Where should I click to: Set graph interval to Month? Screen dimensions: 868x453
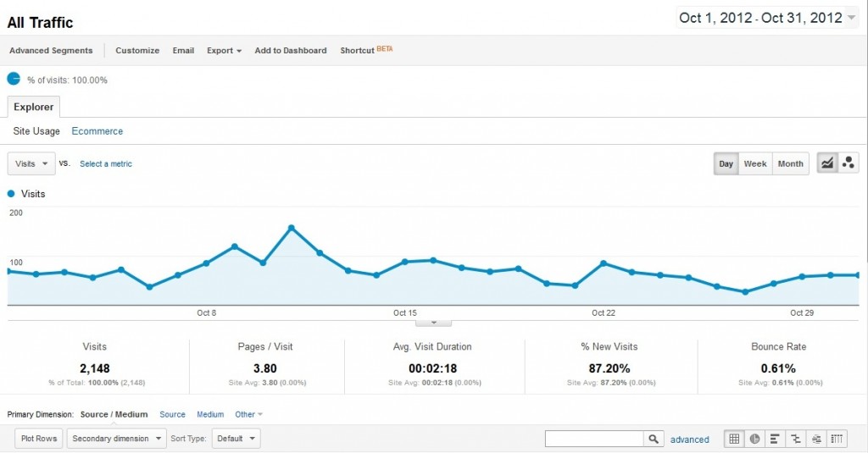[x=790, y=163]
